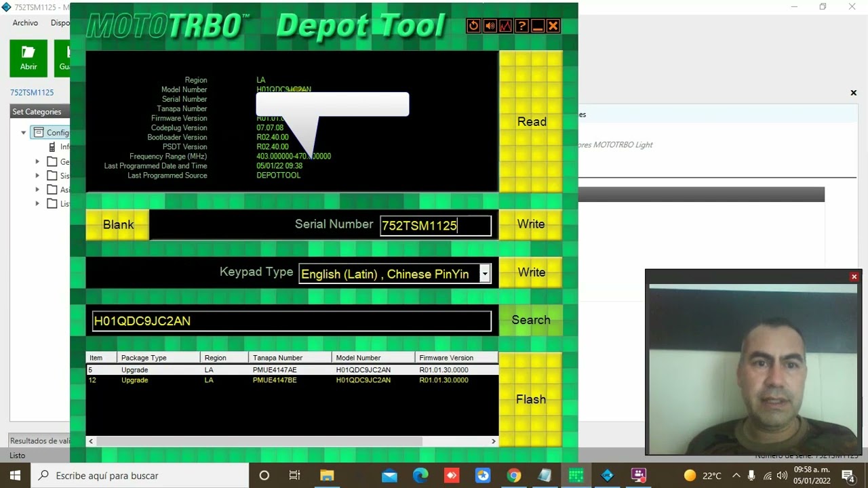Select item 12 row PMUE4147BE
The image size is (868, 488).
point(292,380)
